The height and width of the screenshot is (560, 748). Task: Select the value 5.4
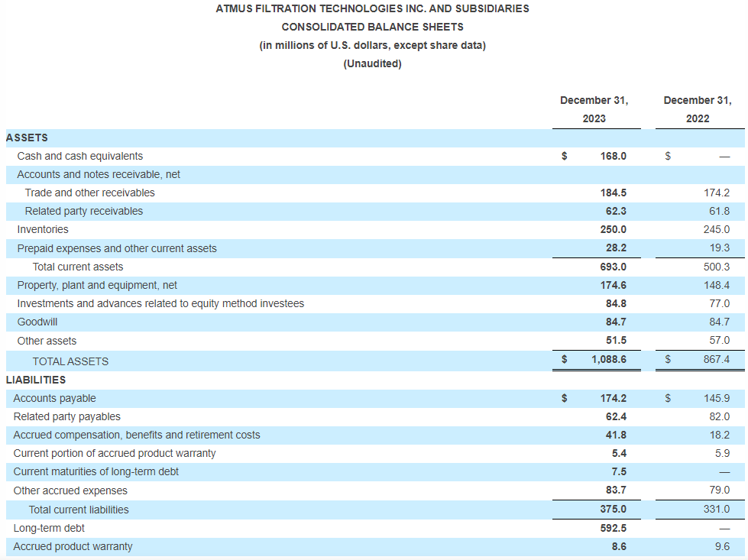[x=619, y=453]
